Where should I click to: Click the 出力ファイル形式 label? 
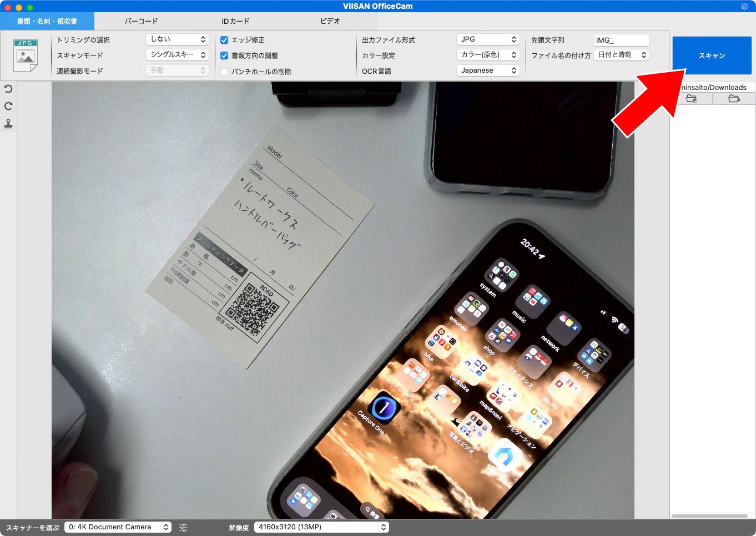click(x=389, y=40)
